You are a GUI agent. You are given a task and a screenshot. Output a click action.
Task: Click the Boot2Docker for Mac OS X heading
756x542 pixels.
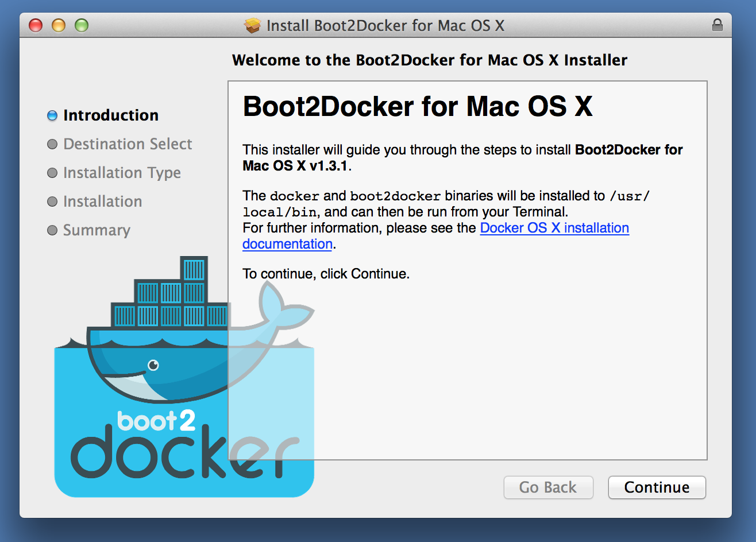pos(418,106)
